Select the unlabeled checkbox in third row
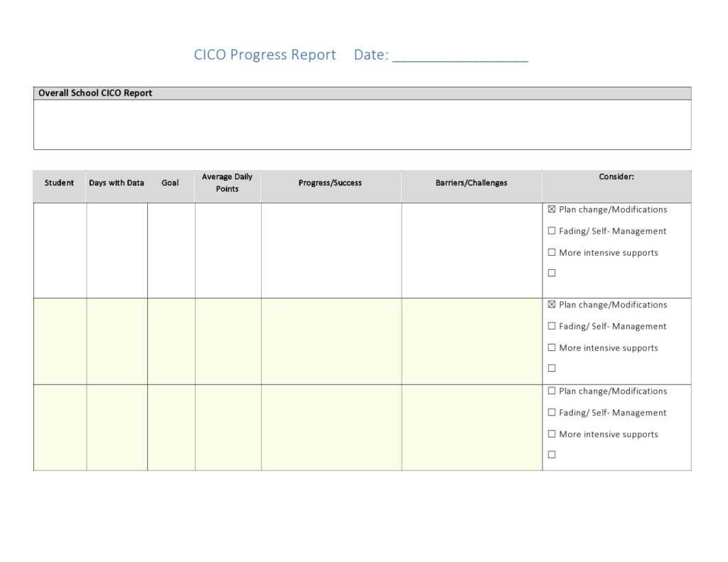Viewport: 728px width, 562px height. pos(552,453)
